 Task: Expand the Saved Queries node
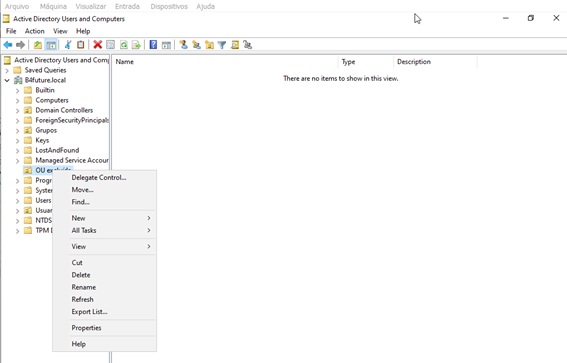tap(7, 71)
